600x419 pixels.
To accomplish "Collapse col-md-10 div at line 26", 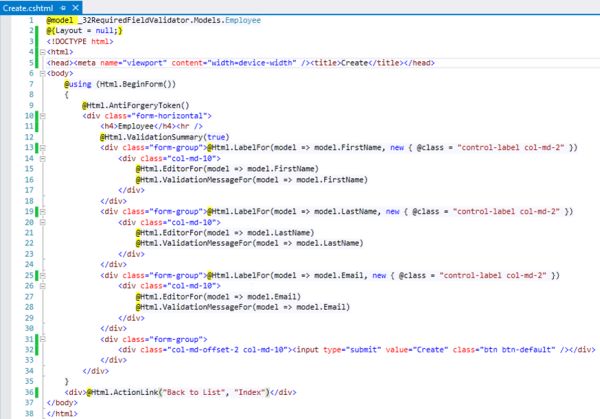I will (x=42, y=286).
